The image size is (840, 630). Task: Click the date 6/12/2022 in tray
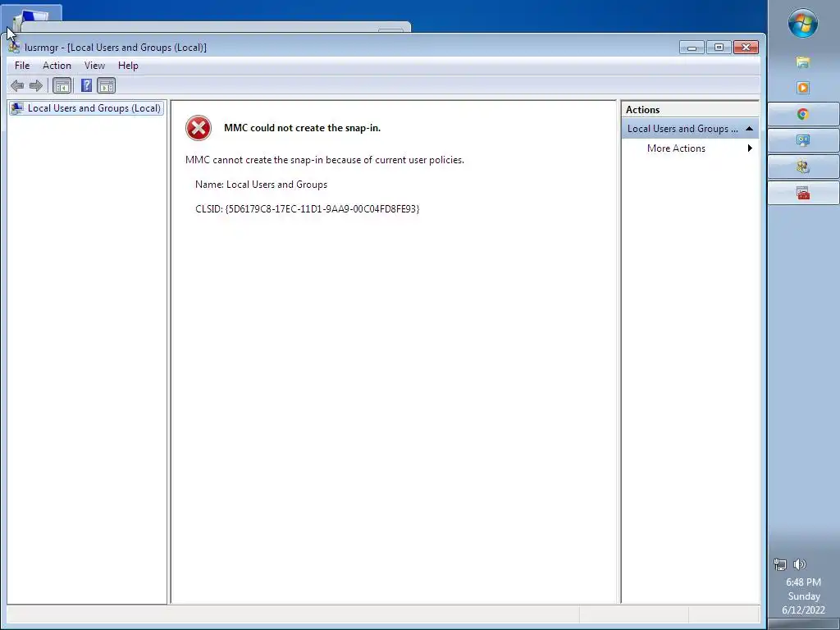coord(803,610)
